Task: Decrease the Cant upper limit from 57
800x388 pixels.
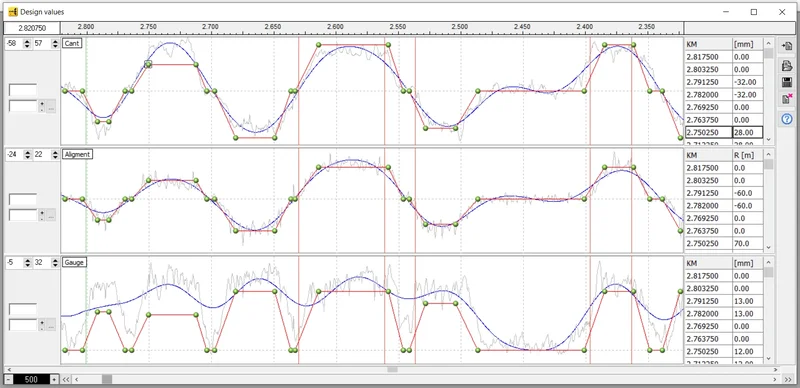Action: (x=55, y=46)
